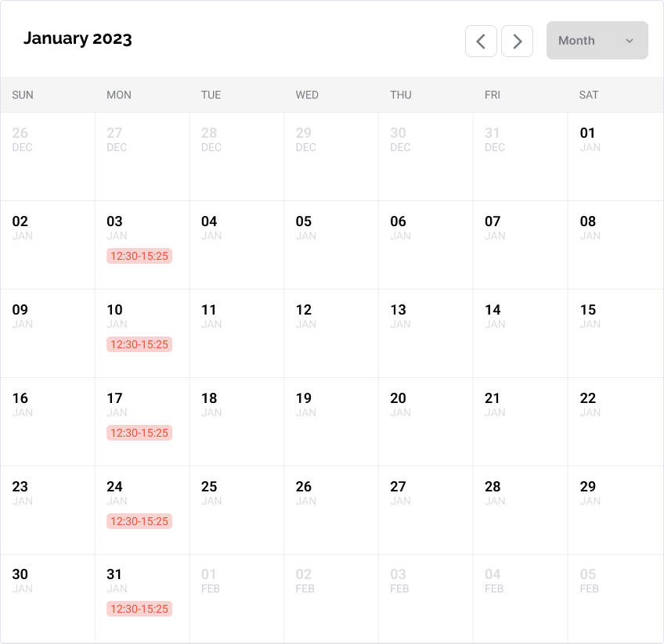This screenshot has height=644, width=664.
Task: Choose January 30 day cell
Action: pos(47,598)
